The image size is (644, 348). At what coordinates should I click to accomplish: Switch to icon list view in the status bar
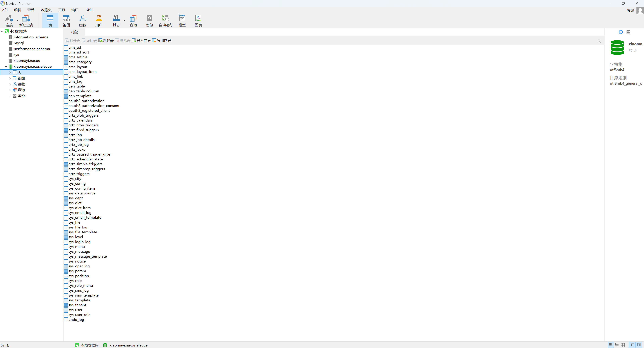click(610, 345)
